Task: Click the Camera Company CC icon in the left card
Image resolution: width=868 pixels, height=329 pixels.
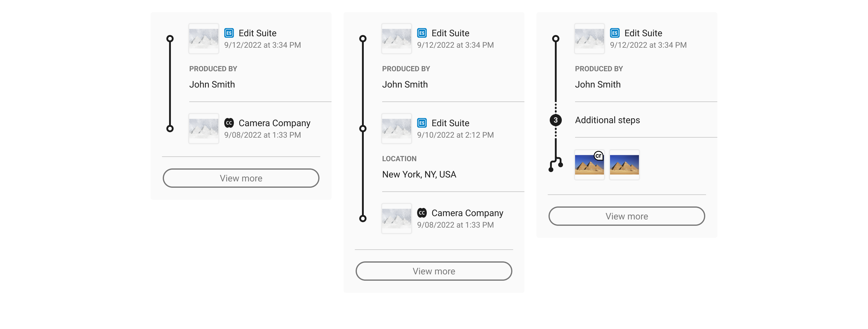Action: [229, 123]
